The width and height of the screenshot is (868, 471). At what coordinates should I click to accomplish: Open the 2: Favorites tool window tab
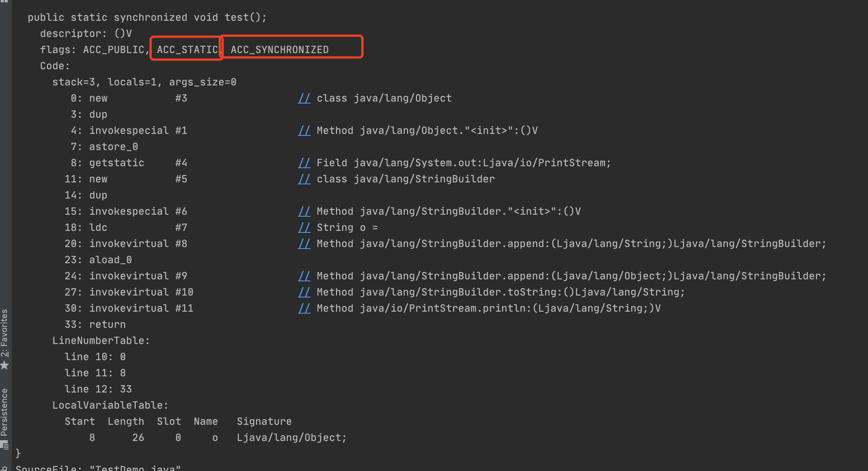pos(5,333)
